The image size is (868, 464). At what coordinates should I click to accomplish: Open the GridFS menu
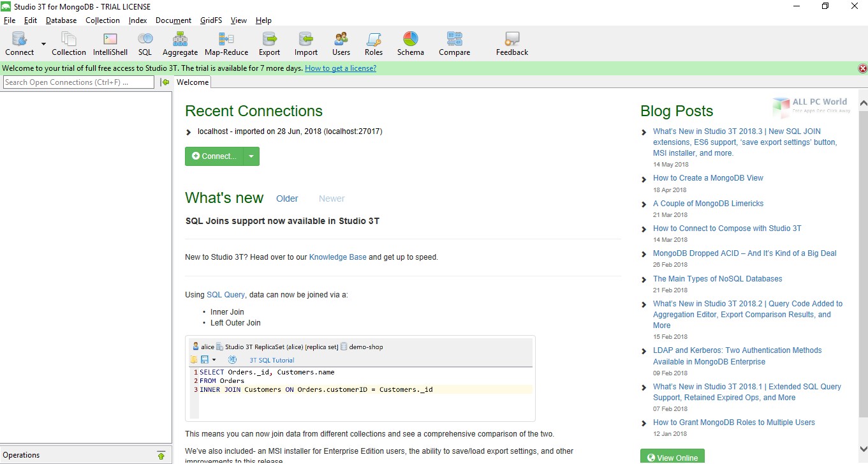tap(211, 20)
